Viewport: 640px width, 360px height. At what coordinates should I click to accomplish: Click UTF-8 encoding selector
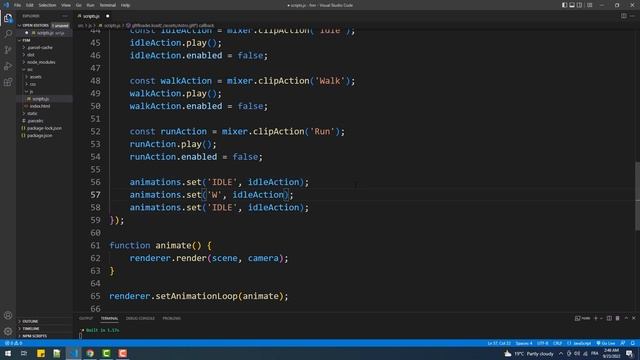tap(542, 343)
